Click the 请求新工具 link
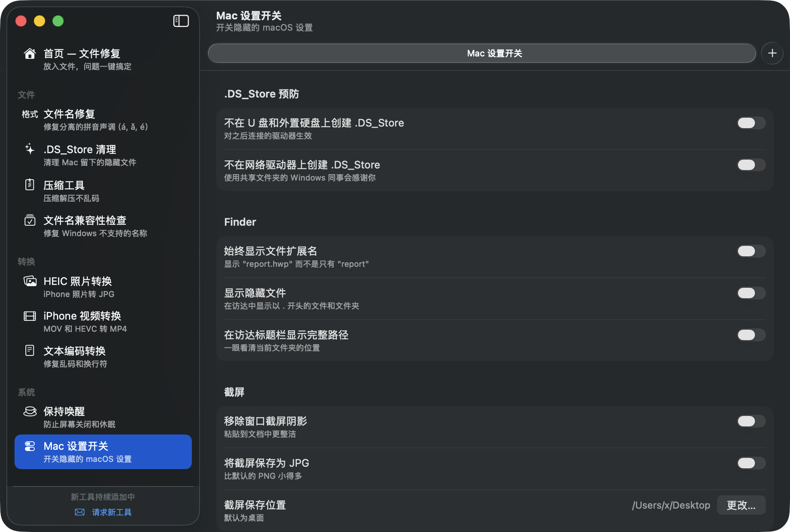Viewport: 790px width, 532px height. 112,512
